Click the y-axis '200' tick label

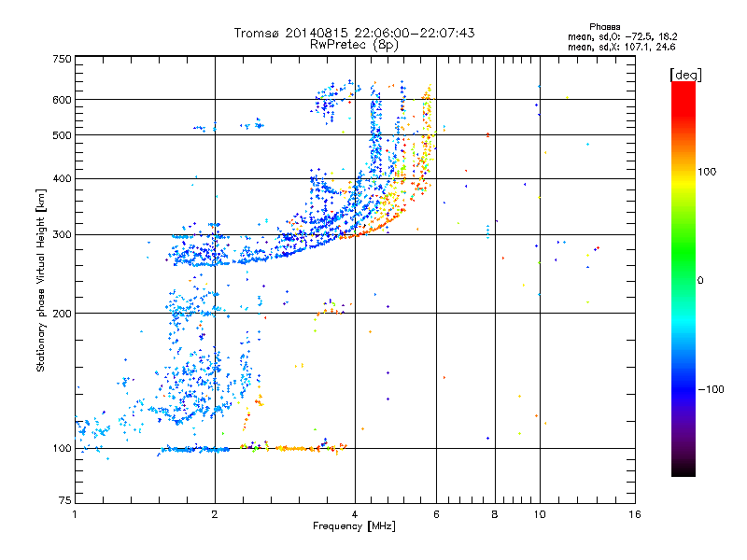pyautogui.click(x=63, y=314)
